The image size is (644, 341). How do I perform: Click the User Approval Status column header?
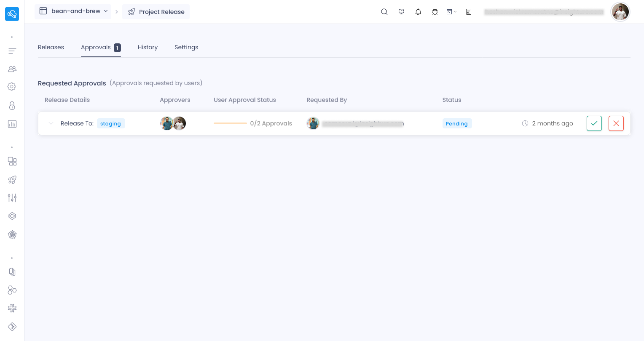click(x=245, y=100)
